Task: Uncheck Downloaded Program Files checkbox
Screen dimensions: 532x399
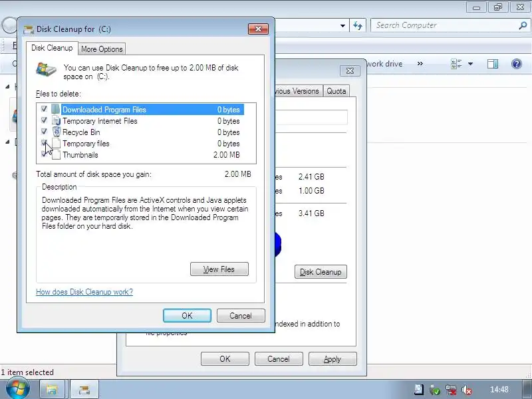Action: tap(44, 109)
